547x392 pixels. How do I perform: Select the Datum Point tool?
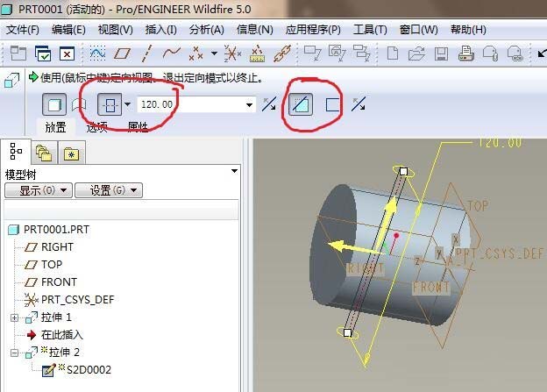coord(195,53)
